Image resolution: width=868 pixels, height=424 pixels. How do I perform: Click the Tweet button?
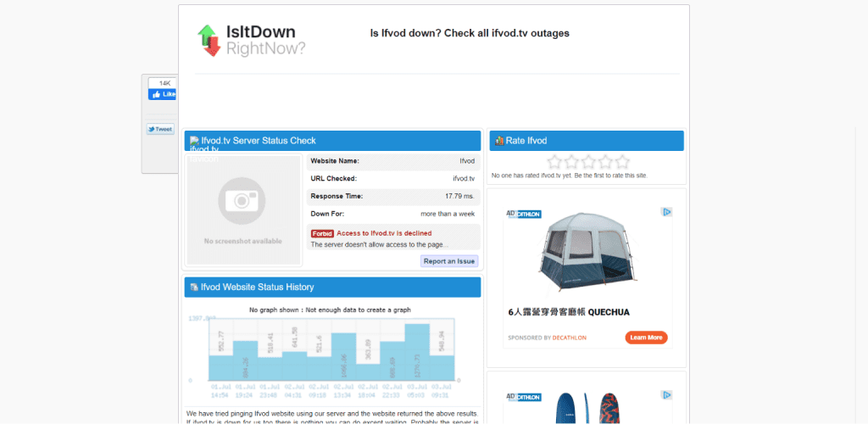tap(160, 129)
